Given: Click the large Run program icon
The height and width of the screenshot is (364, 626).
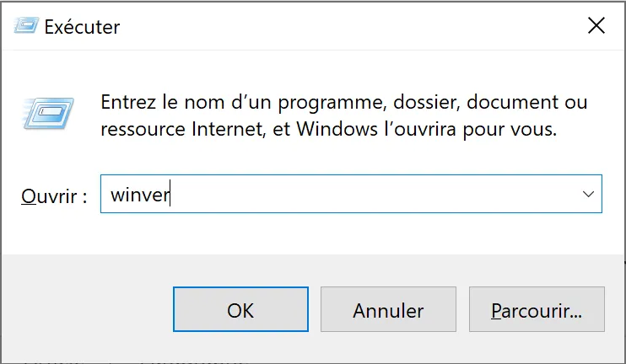Looking at the screenshot, I should pos(50,111).
